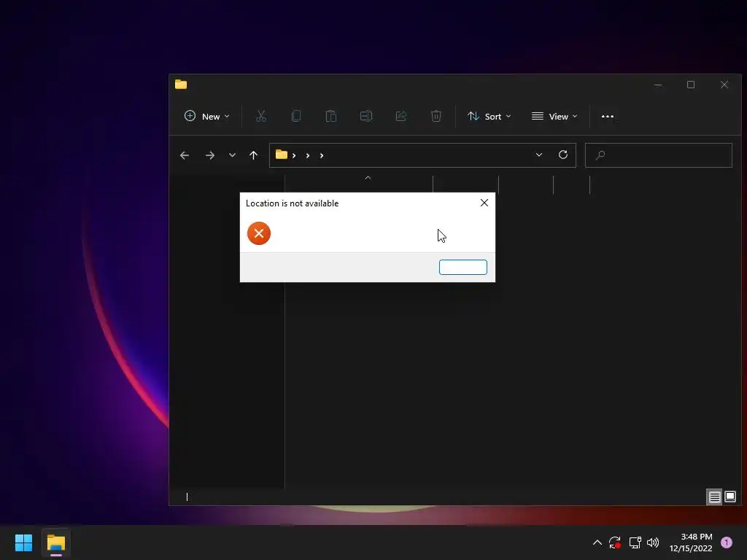Maximize the File Explorer window
Viewport: 747px width, 560px height.
click(691, 85)
